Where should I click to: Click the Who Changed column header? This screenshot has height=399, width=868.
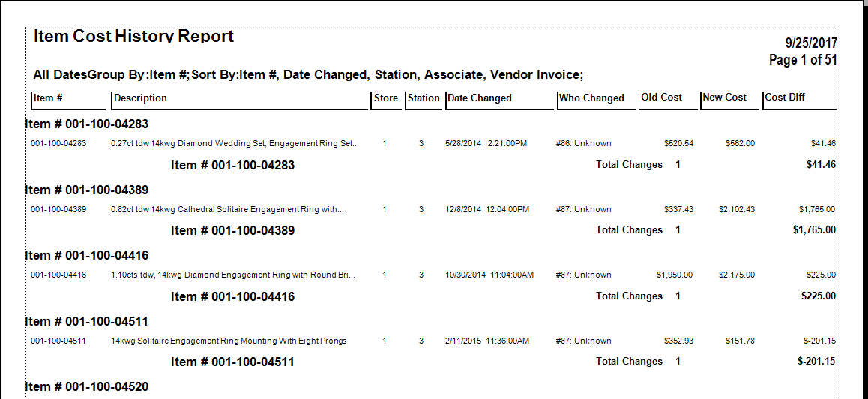coord(591,98)
